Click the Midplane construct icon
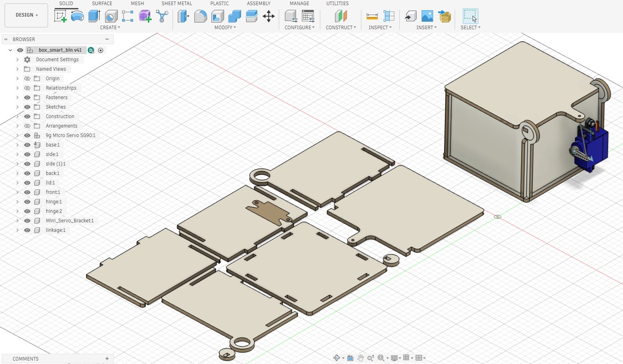The width and height of the screenshot is (623, 364). pyautogui.click(x=341, y=16)
